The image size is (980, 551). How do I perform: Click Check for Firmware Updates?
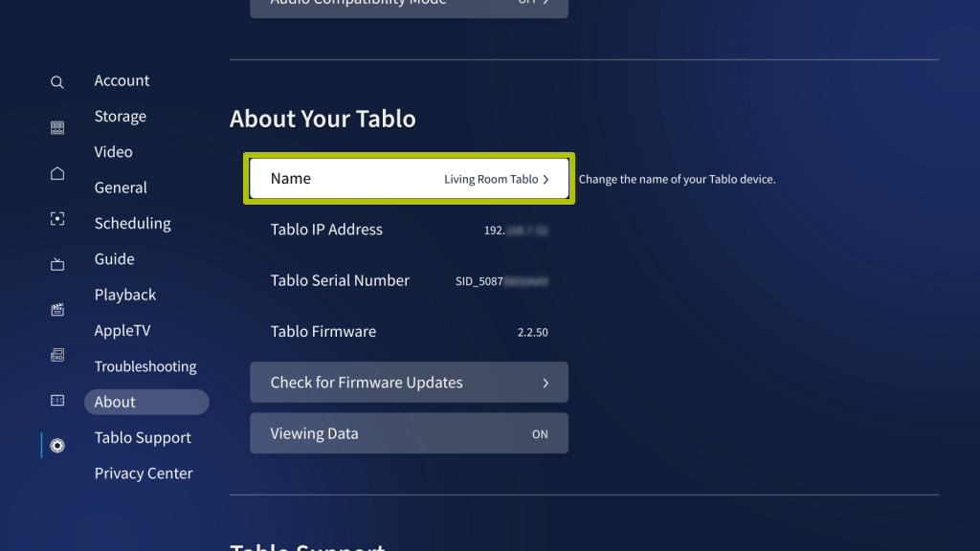[x=409, y=383]
